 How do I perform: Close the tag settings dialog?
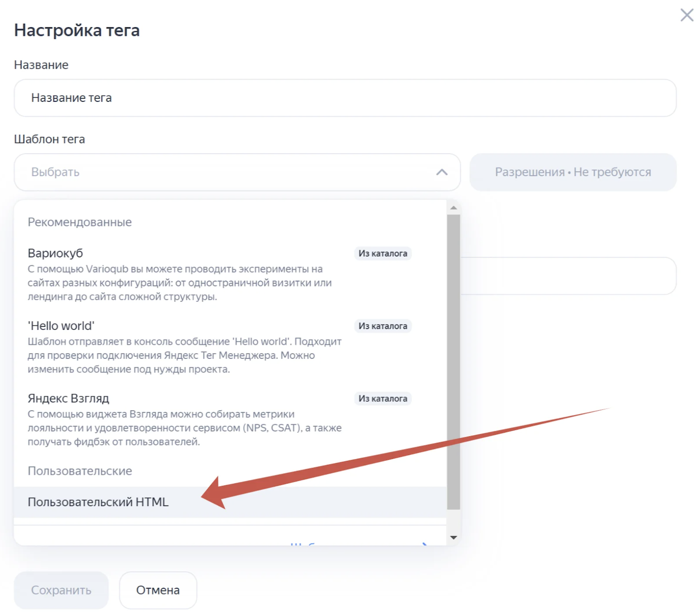click(686, 15)
